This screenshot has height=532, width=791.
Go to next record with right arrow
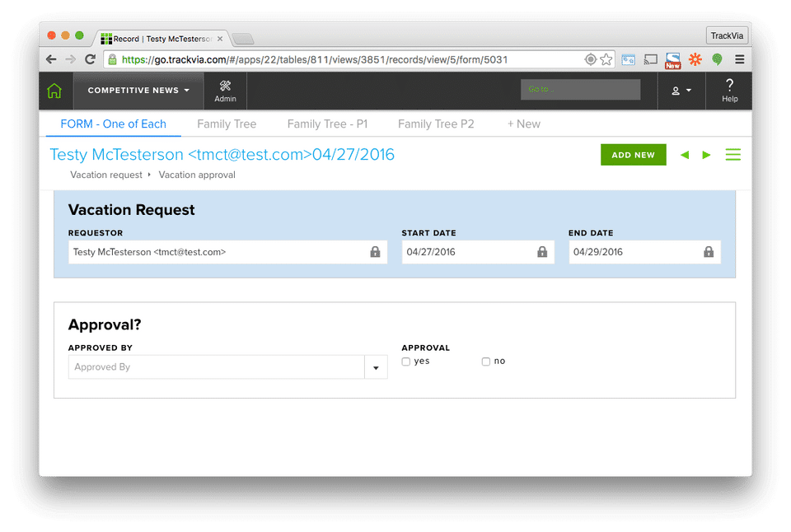point(706,155)
